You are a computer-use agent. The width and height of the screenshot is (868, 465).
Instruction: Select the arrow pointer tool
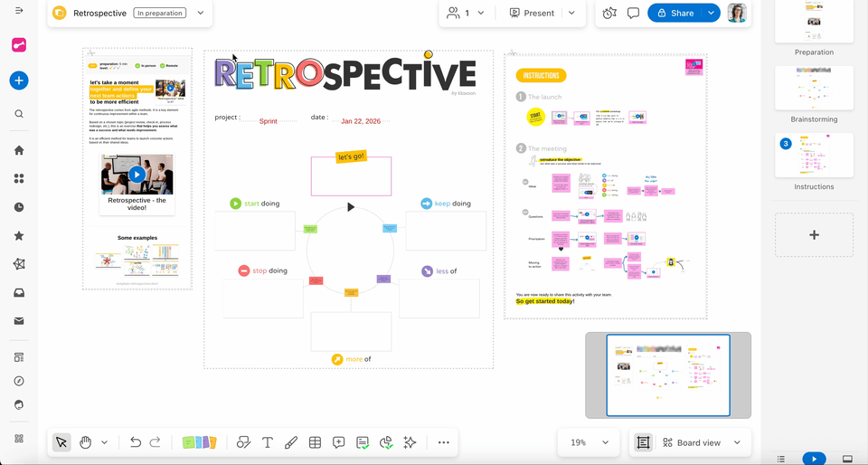[61, 442]
